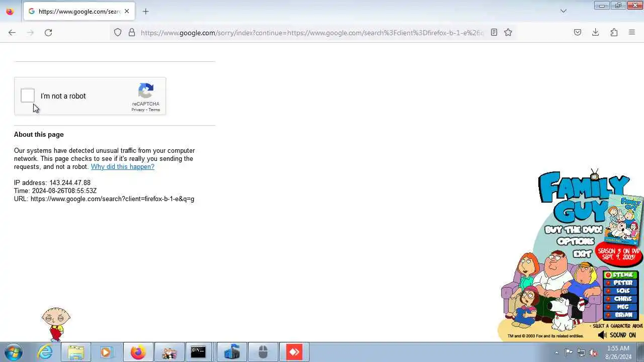Screen dimensions: 644x362
Task: Open Options in the Family Guy widget
Action: coord(576,241)
